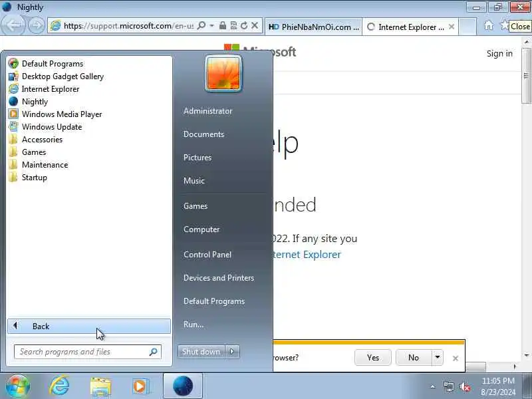Image resolution: width=532 pixels, height=399 pixels.
Task: Open Default Programs in the right pane
Action: (x=213, y=301)
